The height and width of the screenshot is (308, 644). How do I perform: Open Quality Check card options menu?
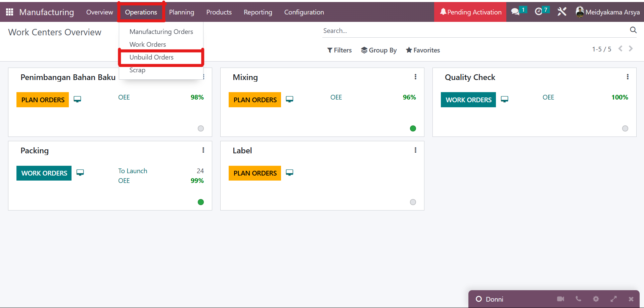tap(627, 77)
